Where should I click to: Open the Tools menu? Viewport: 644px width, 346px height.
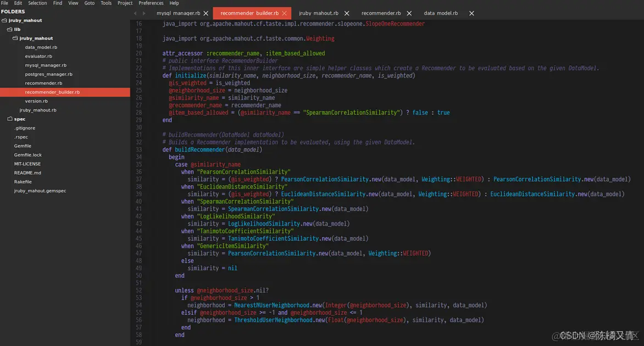pos(106,3)
